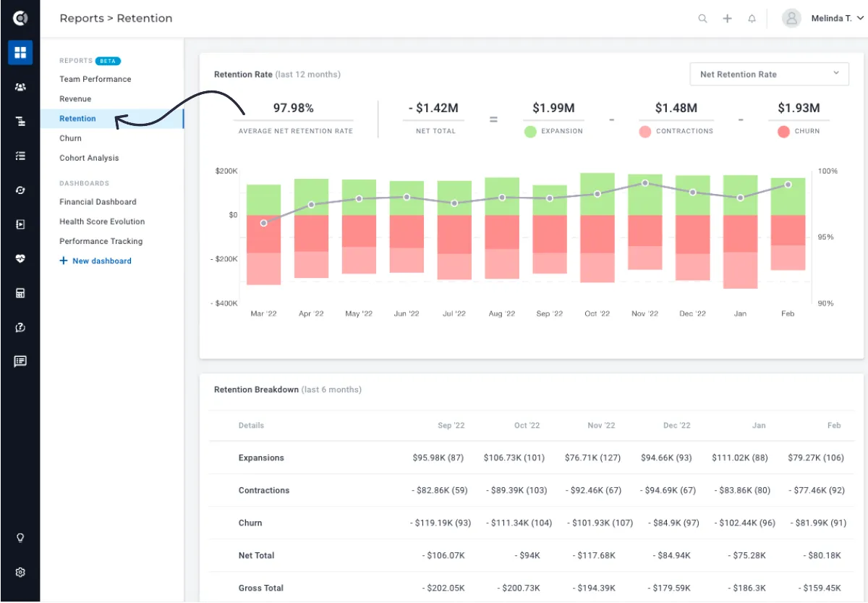Click the Mar '22 retention rate data point
This screenshot has width=868, height=603.
(x=263, y=223)
